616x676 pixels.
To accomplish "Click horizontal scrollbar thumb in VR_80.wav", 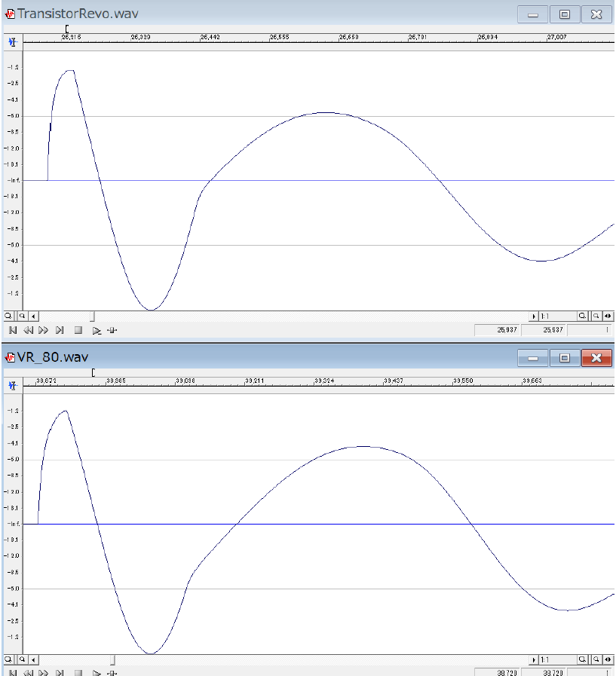I will pyautogui.click(x=114, y=659).
